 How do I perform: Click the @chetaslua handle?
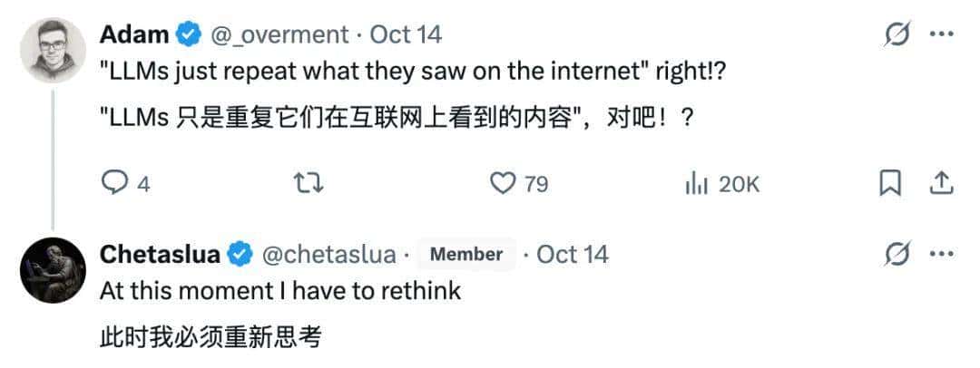[x=328, y=255]
